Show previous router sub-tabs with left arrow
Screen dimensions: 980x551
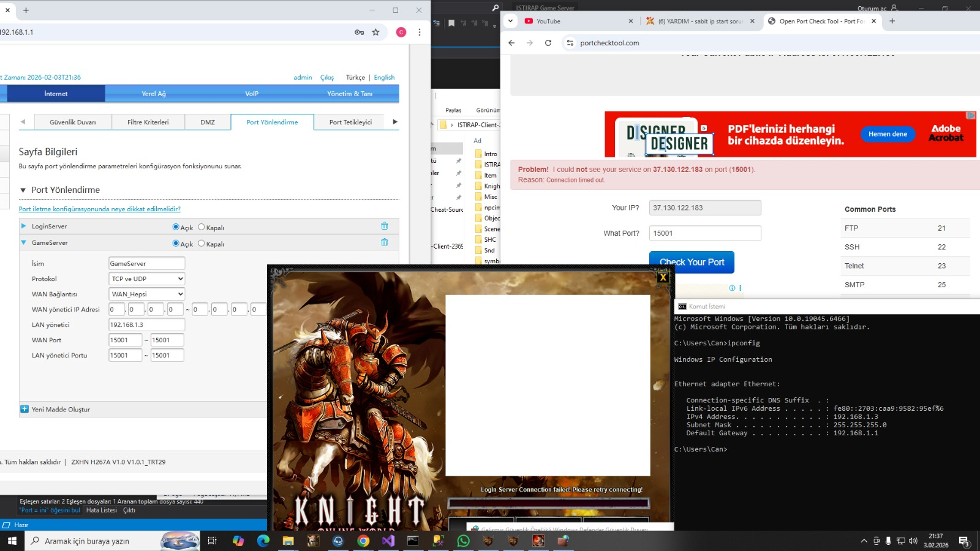pos(23,122)
